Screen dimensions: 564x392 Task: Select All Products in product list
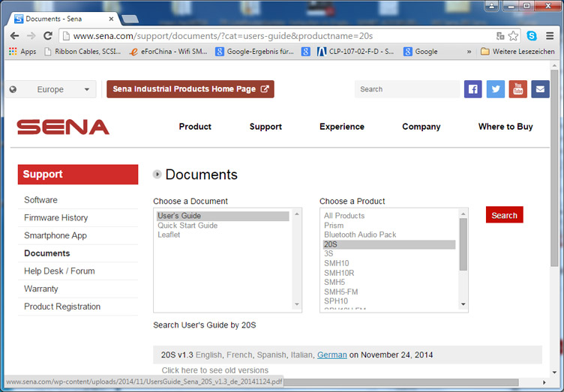coord(344,216)
